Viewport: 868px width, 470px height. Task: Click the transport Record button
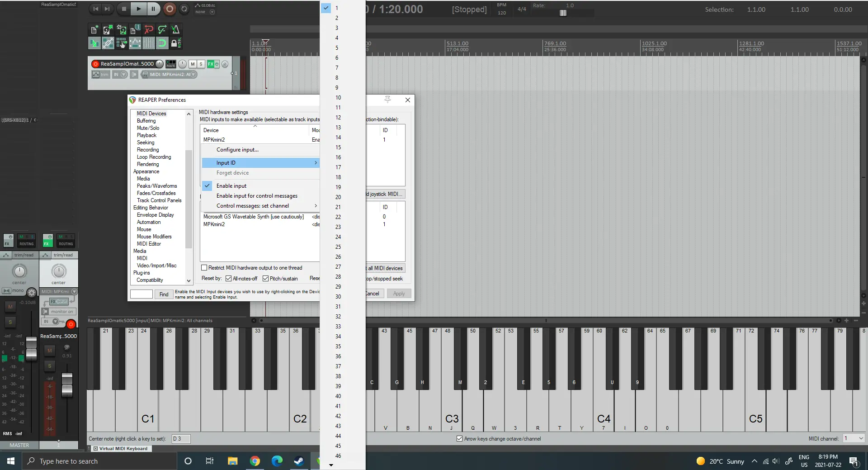pos(170,9)
